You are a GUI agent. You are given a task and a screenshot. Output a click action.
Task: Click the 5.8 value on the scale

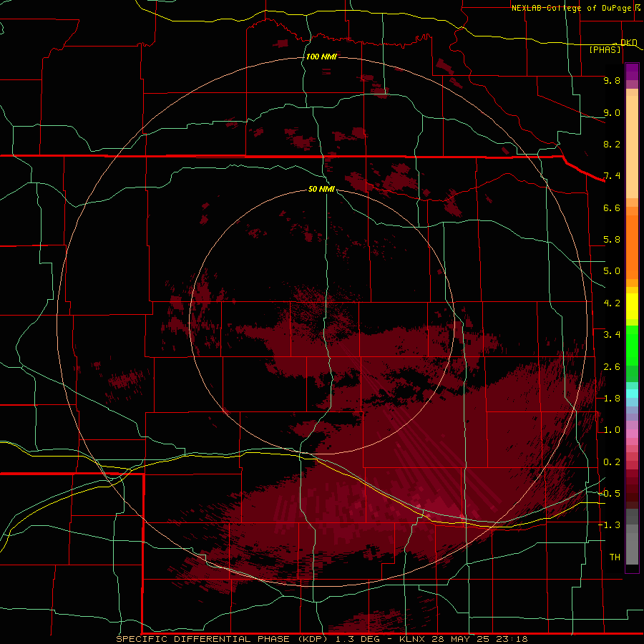(612, 240)
